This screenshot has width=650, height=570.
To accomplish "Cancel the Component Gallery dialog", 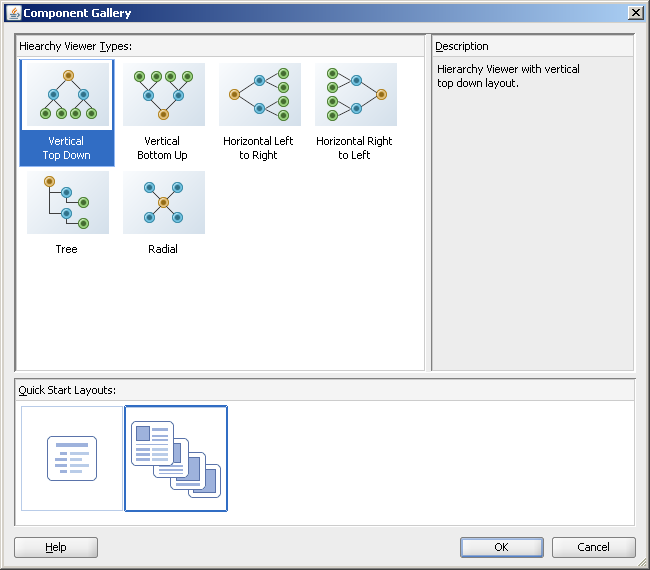I will [x=594, y=547].
